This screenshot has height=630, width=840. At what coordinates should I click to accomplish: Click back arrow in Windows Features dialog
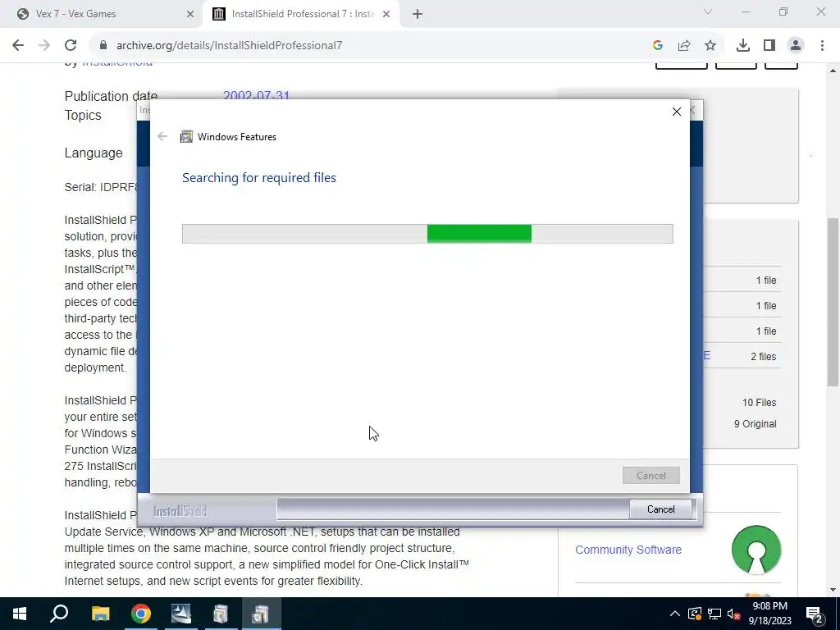point(163,137)
